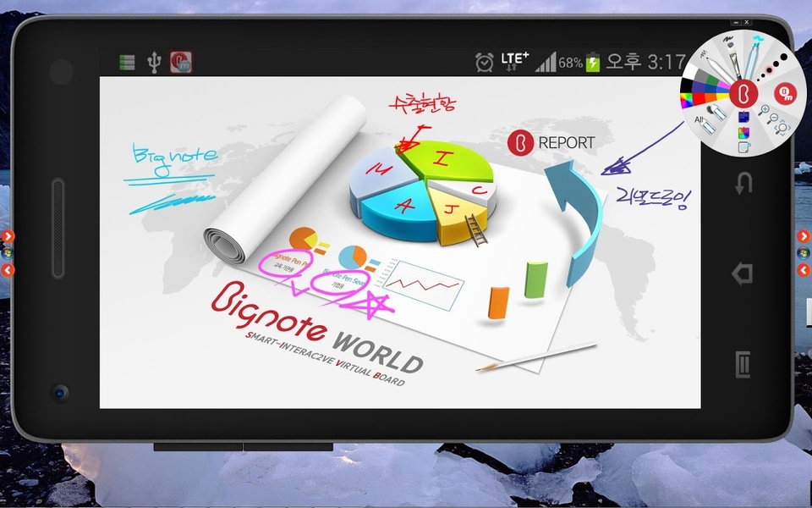812x508 pixels.
Task: Click the red Bignote center button
Action: (x=744, y=94)
